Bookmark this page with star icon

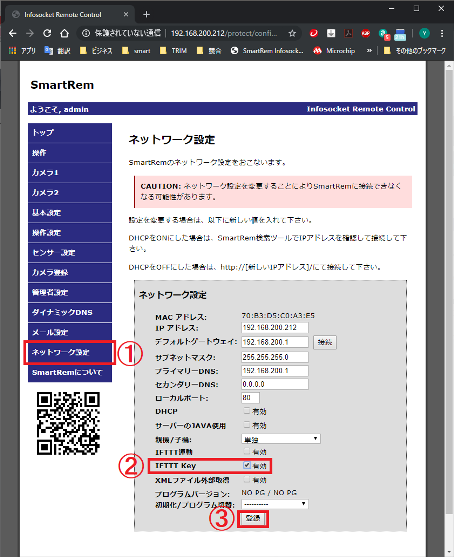[x=292, y=33]
